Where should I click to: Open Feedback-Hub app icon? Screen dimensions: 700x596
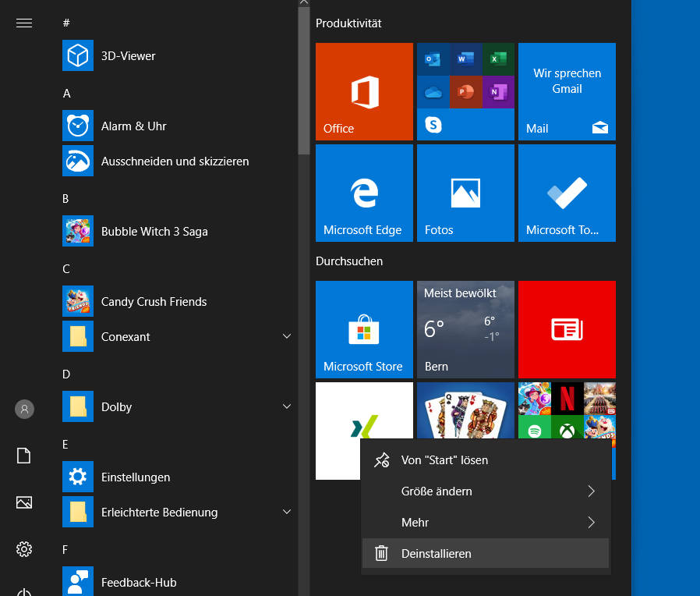pos(78,581)
